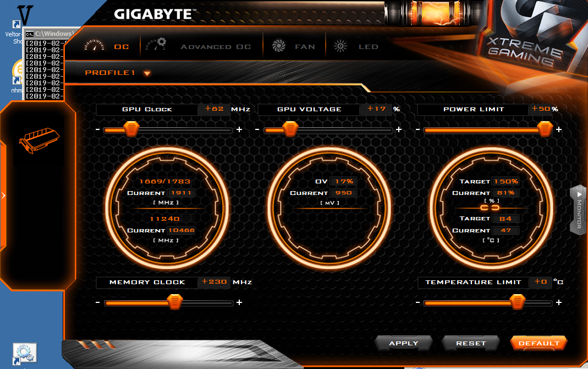Screen dimensions: 588x369
Task: Click the GPU Voltage slider handle
Action: (x=290, y=129)
